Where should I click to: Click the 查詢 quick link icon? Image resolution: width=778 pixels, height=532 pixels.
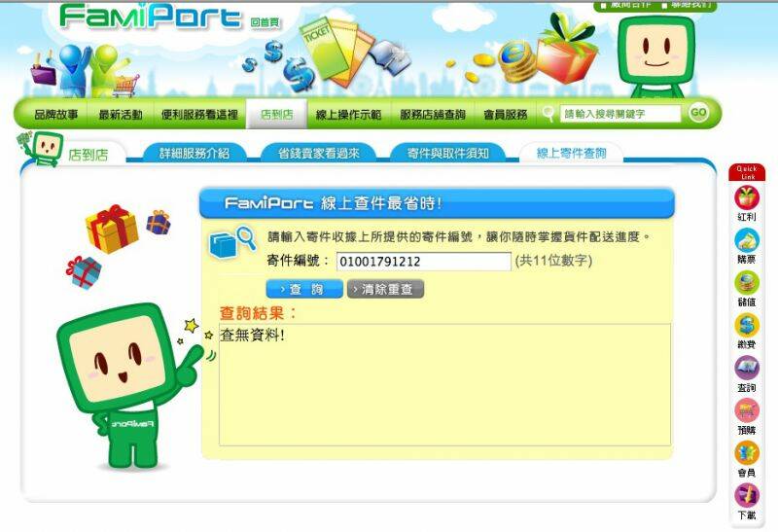[747, 370]
